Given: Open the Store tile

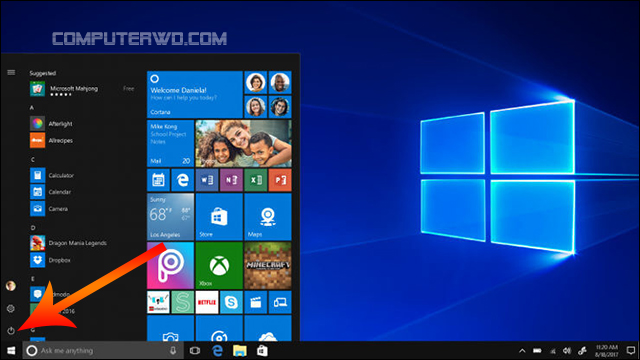Looking at the screenshot, I should tap(219, 217).
